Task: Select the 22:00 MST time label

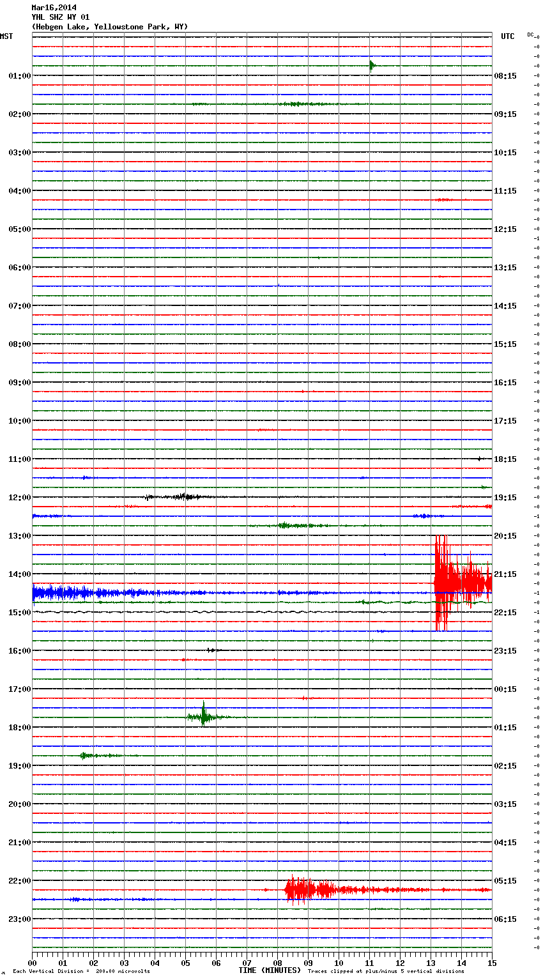Action: [20, 881]
